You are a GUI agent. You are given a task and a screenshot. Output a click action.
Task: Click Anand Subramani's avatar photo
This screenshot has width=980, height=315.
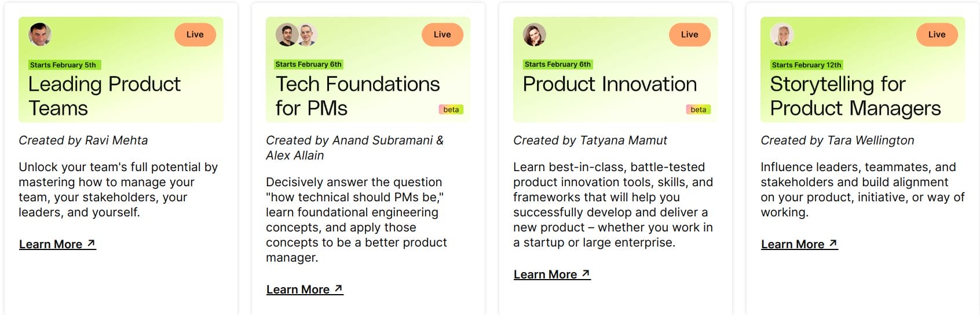[x=286, y=35]
